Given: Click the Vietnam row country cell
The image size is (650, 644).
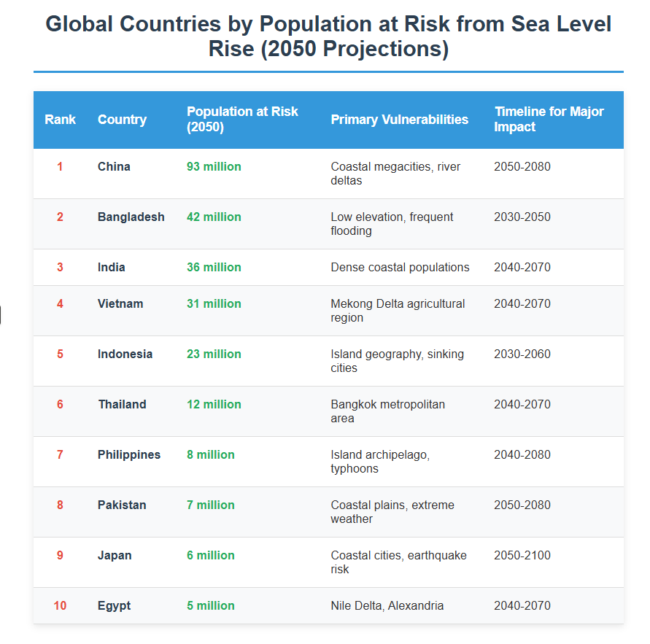Looking at the screenshot, I should pyautogui.click(x=120, y=304).
